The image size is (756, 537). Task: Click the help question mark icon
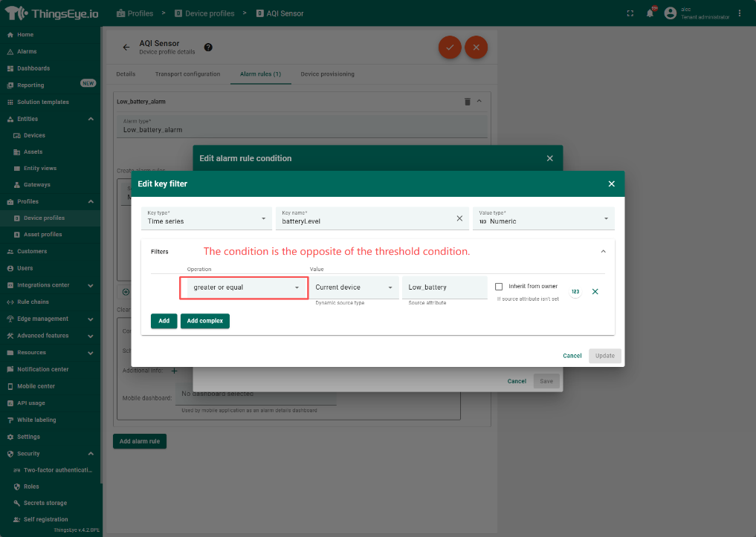208,47
